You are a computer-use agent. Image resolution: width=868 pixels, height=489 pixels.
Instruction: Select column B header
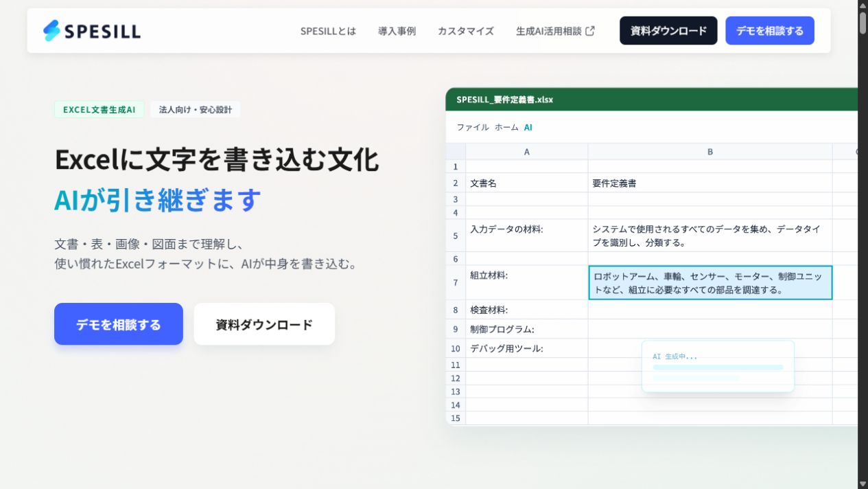[710, 152]
